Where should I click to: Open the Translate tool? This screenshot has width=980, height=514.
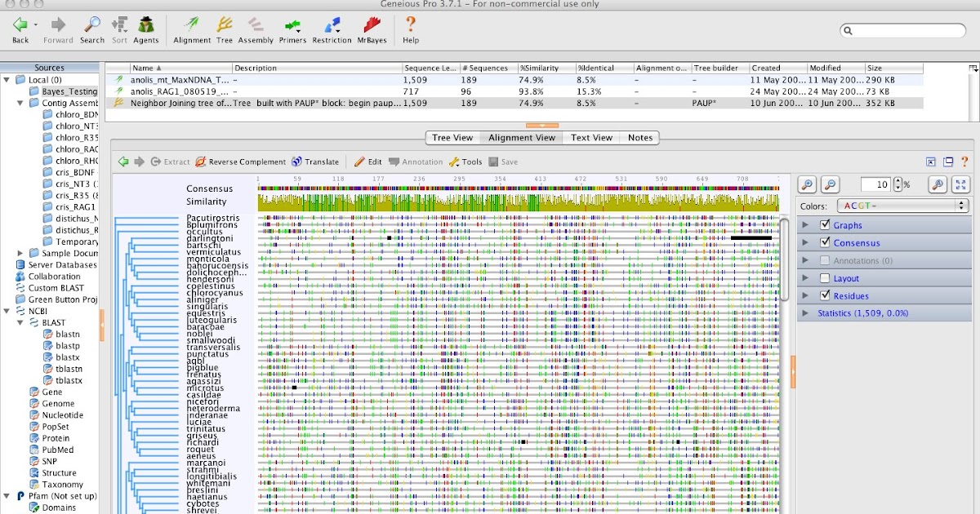pyautogui.click(x=316, y=162)
